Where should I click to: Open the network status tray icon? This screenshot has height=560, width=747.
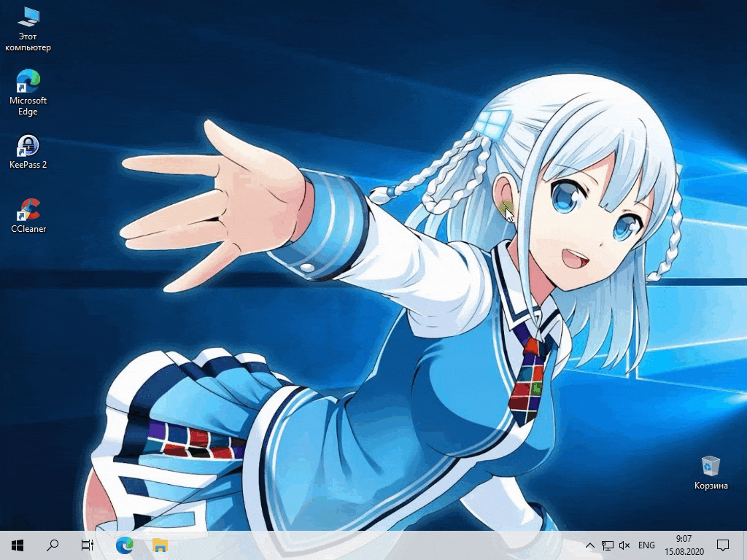(608, 545)
